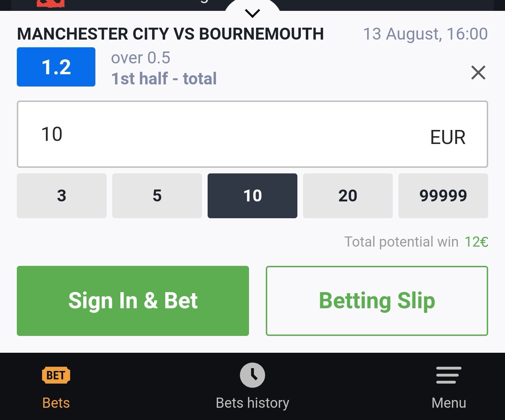Tap the 1st half - total market label
Screen dimensions: 505x420
tap(164, 78)
